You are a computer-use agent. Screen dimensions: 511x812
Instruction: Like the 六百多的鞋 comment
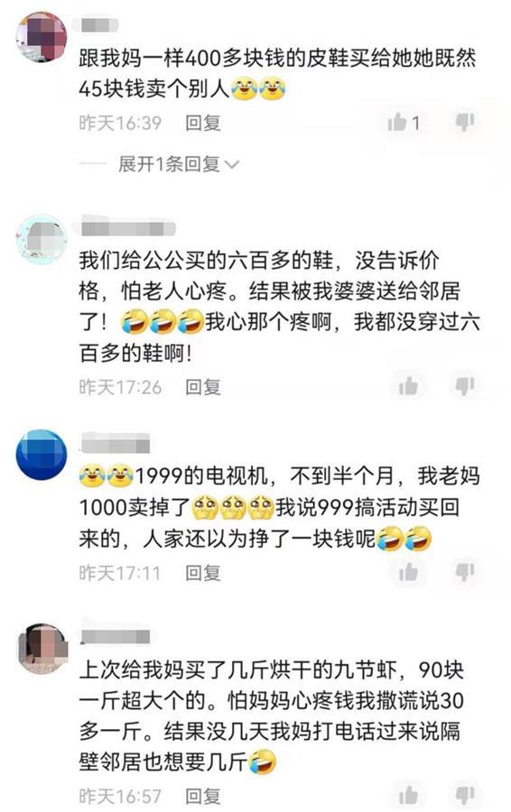click(x=408, y=386)
